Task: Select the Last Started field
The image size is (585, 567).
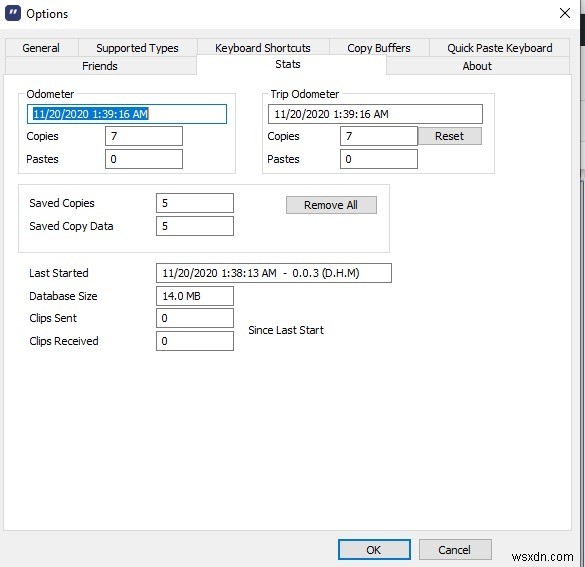Action: 274,273
